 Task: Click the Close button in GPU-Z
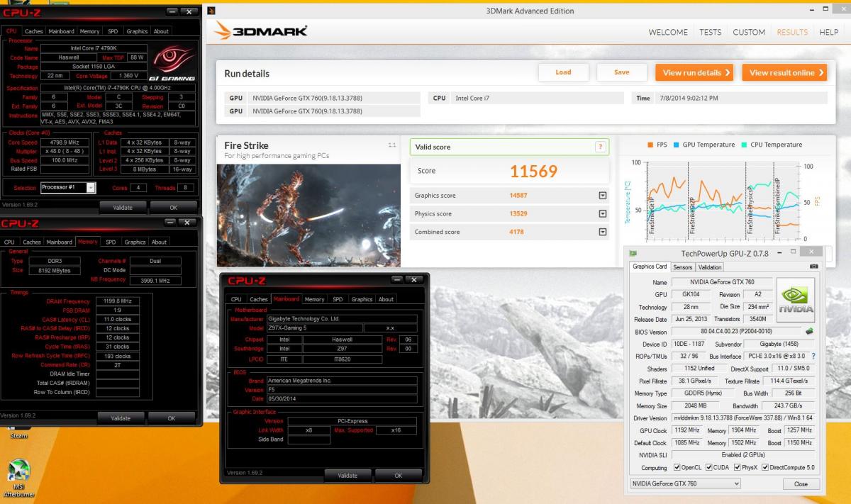801,484
